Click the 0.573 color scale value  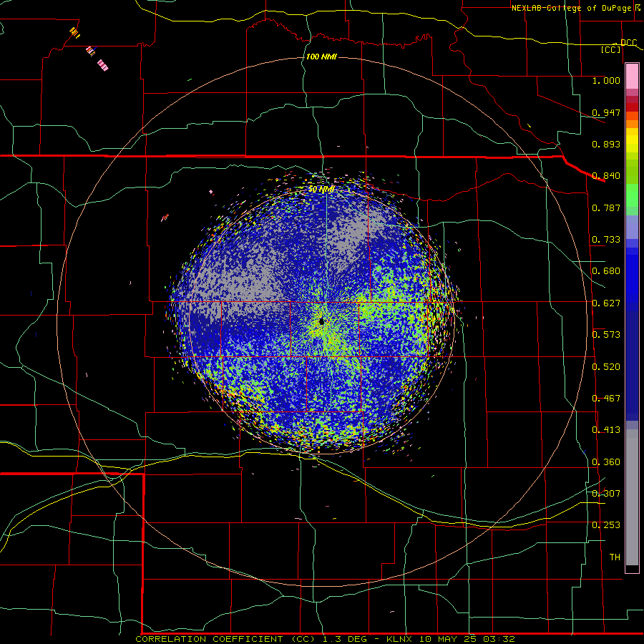click(606, 335)
